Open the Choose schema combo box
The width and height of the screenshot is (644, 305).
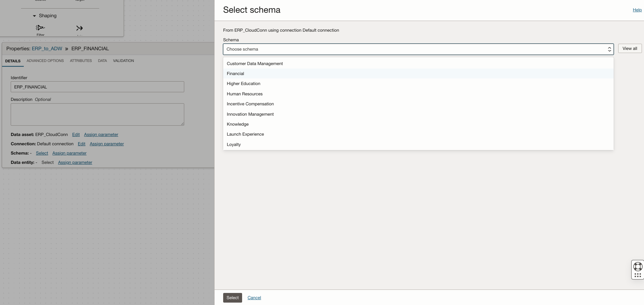pyautogui.click(x=413, y=49)
